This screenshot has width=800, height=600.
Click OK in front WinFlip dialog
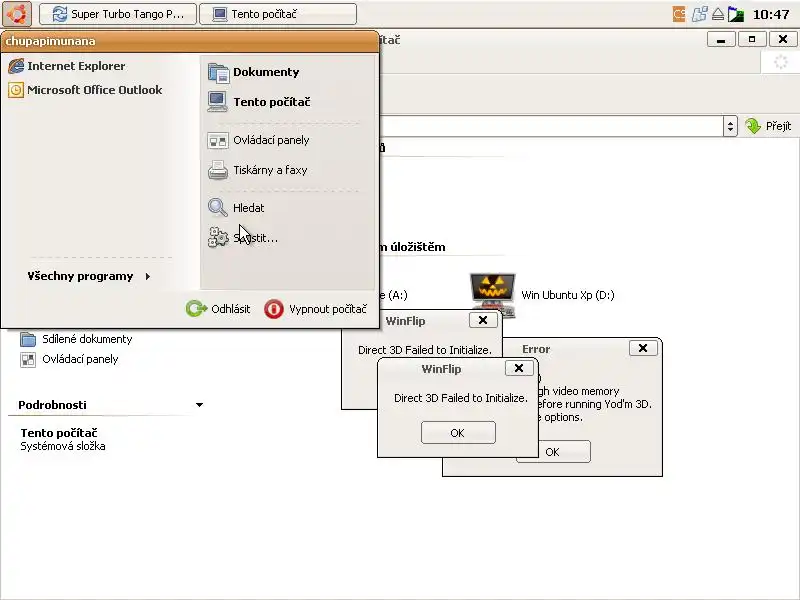(458, 433)
